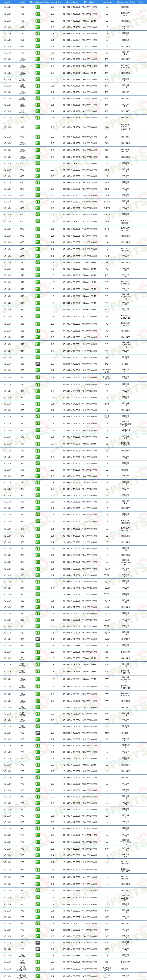Image resolution: width=147 pixels, height=980 pixels.
Task: Click the 'Nadwozie' column header
Action: [107, 2]
